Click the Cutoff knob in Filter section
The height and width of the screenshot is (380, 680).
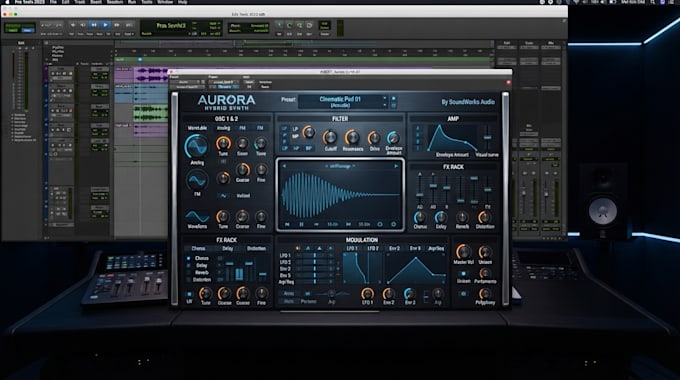(330, 138)
